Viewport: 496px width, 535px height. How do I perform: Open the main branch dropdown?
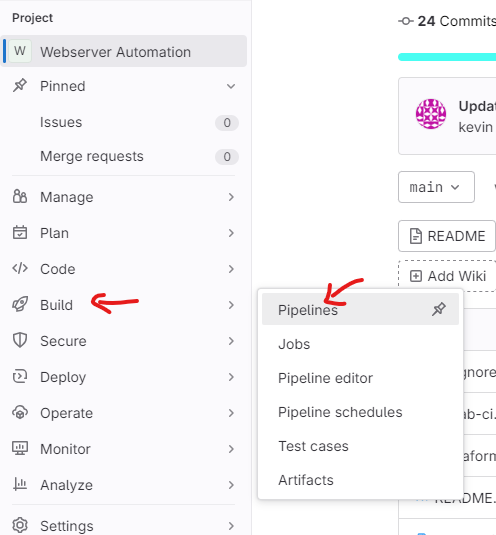click(436, 187)
